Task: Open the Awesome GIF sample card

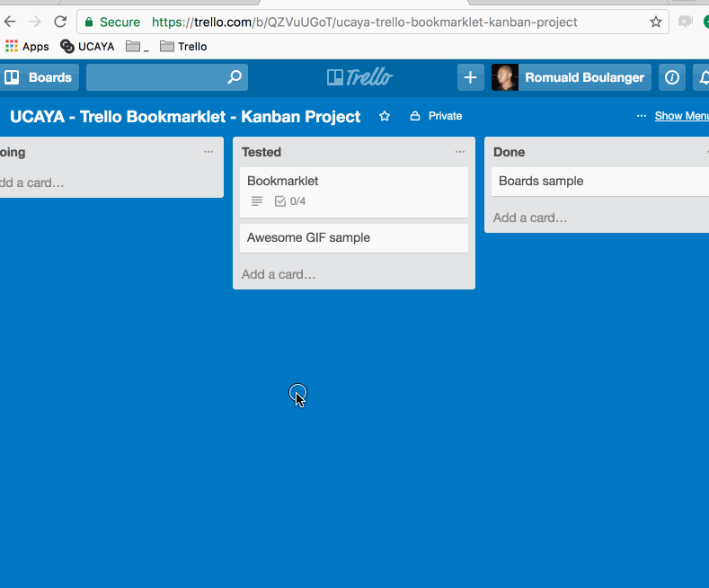Action: tap(354, 238)
